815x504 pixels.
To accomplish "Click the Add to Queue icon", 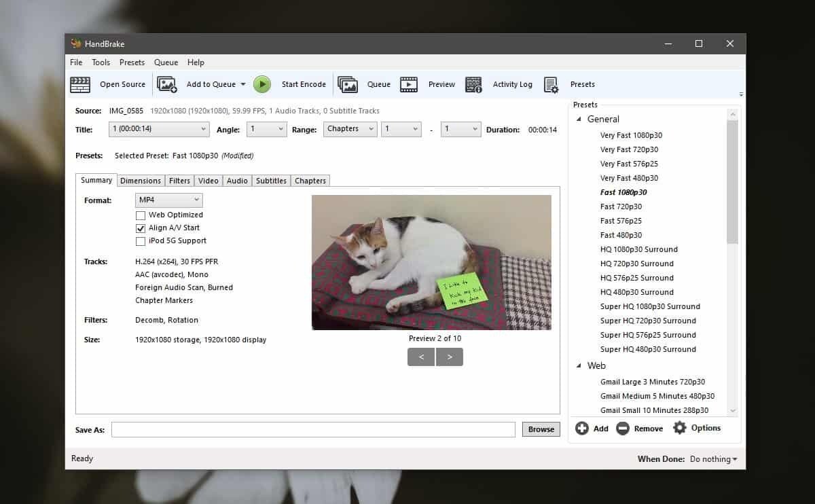I will (x=166, y=84).
